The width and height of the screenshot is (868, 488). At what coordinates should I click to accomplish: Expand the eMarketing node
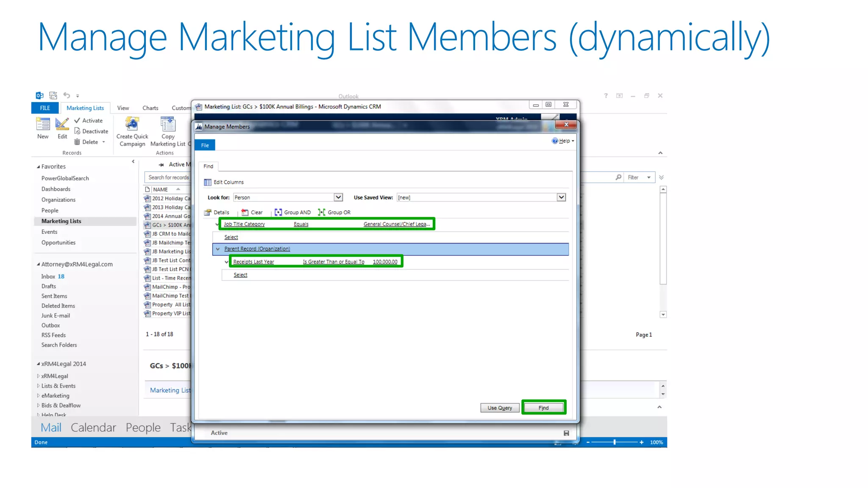[38, 396]
